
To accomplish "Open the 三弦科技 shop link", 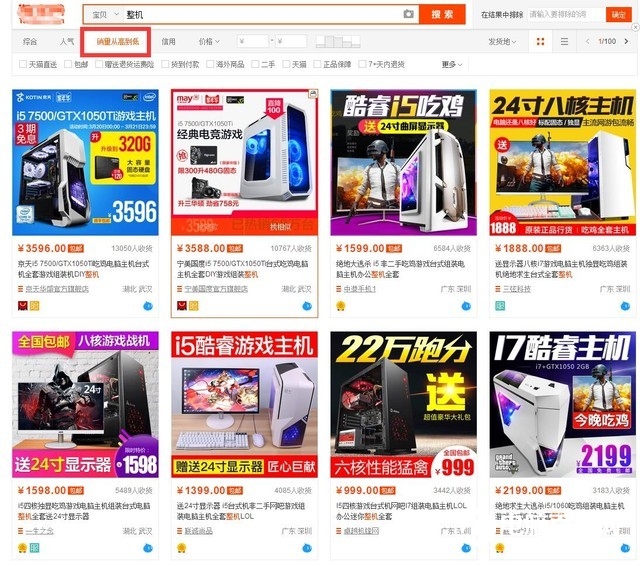I will click(x=516, y=289).
